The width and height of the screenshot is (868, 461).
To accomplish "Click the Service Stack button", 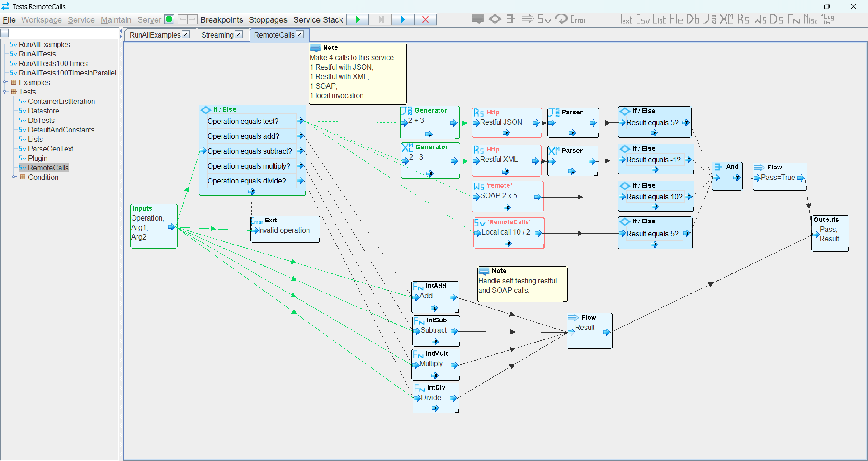I will click(318, 20).
